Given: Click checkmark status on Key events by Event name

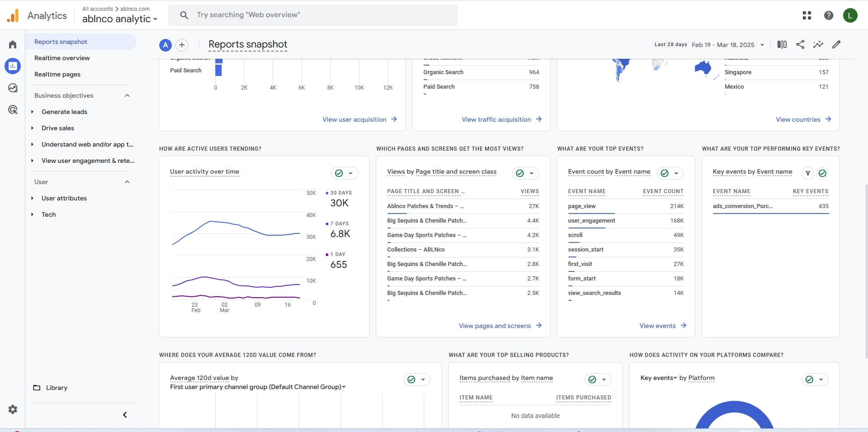Looking at the screenshot, I should tap(823, 173).
